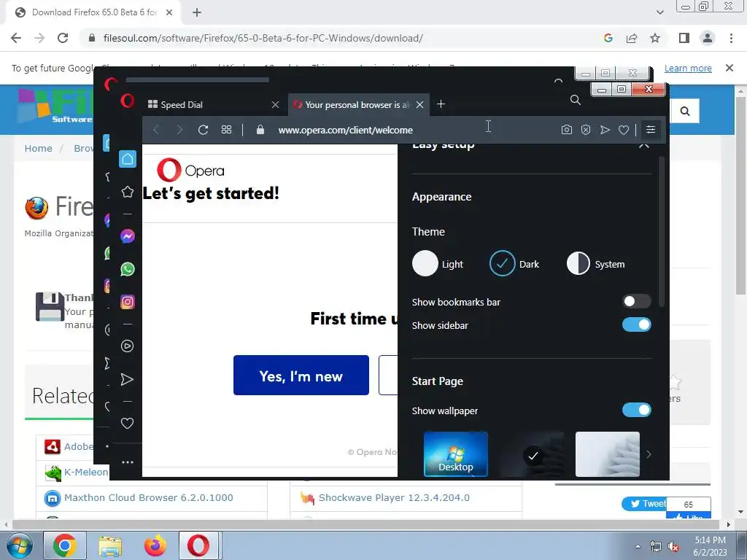Bookmark page with Chrome star icon
Image resolution: width=747 pixels, height=560 pixels.
tap(655, 38)
